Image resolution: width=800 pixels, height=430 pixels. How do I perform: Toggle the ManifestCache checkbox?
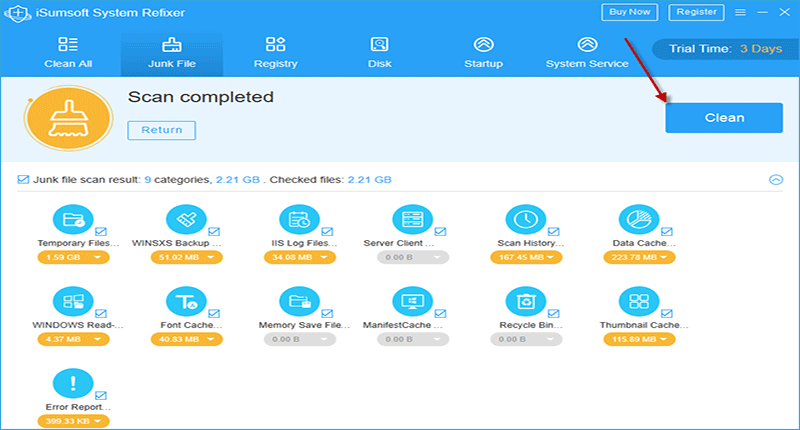point(440,314)
